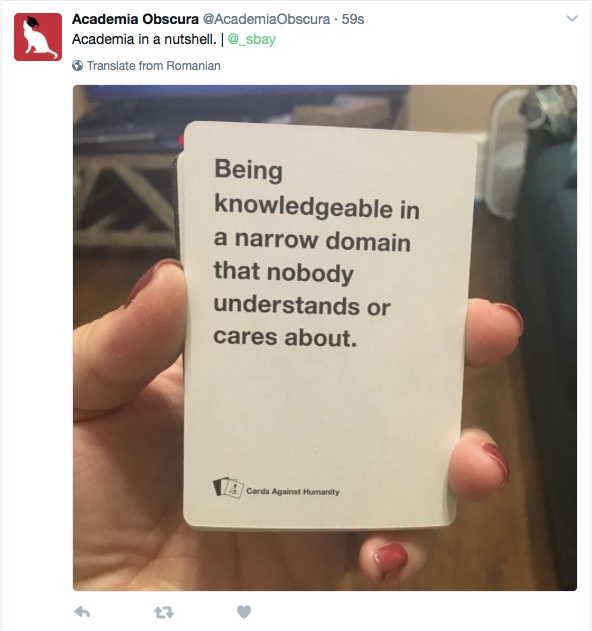This screenshot has height=631, width=592.
Task: Click the Cards Against Humanity label text
Action: click(293, 491)
